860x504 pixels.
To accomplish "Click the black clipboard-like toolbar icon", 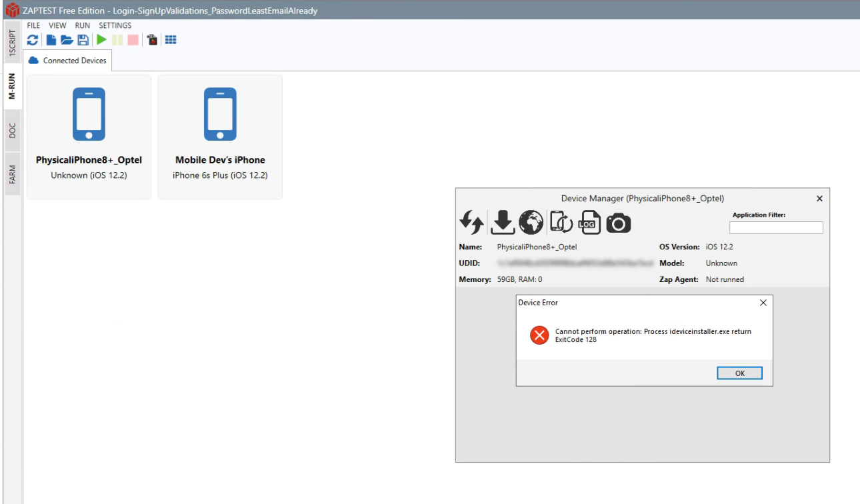I will click(x=153, y=40).
